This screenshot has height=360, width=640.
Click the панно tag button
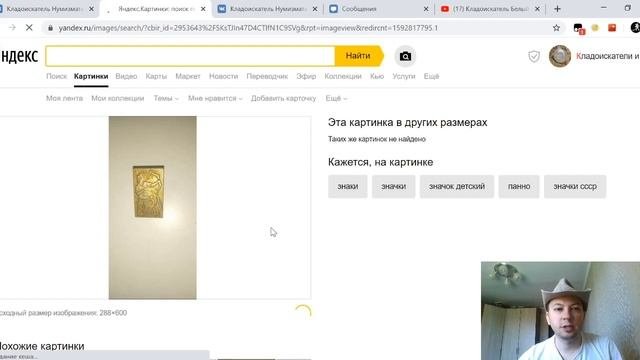click(x=519, y=187)
